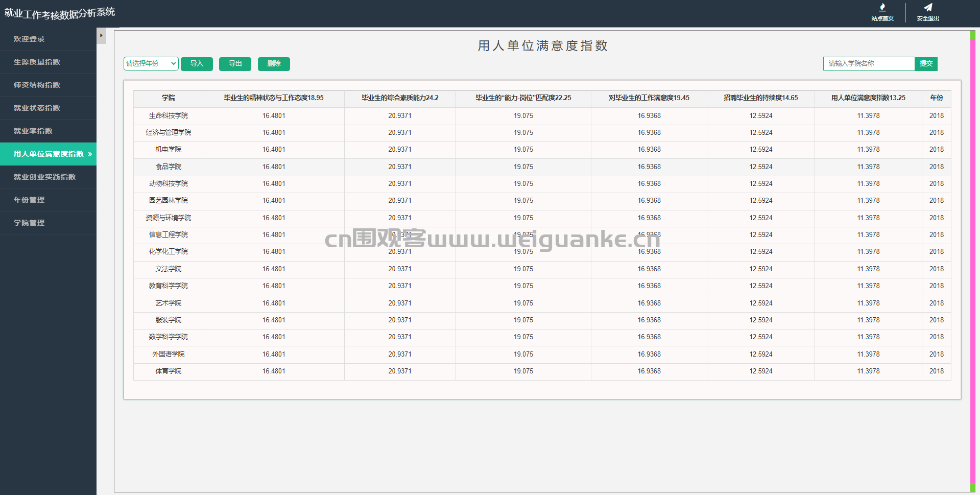Image resolution: width=980 pixels, height=495 pixels.
Task: Select the 经济与管理学院 row name
Action: coord(168,133)
